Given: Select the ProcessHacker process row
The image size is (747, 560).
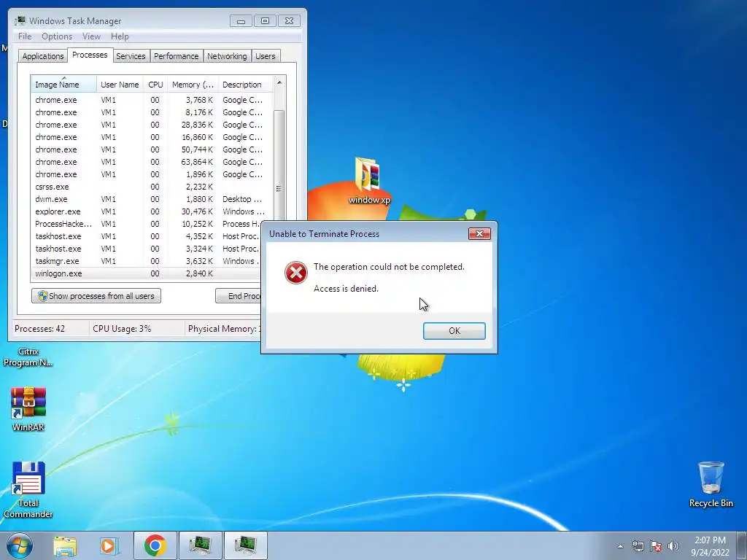Looking at the screenshot, I should pos(147,224).
